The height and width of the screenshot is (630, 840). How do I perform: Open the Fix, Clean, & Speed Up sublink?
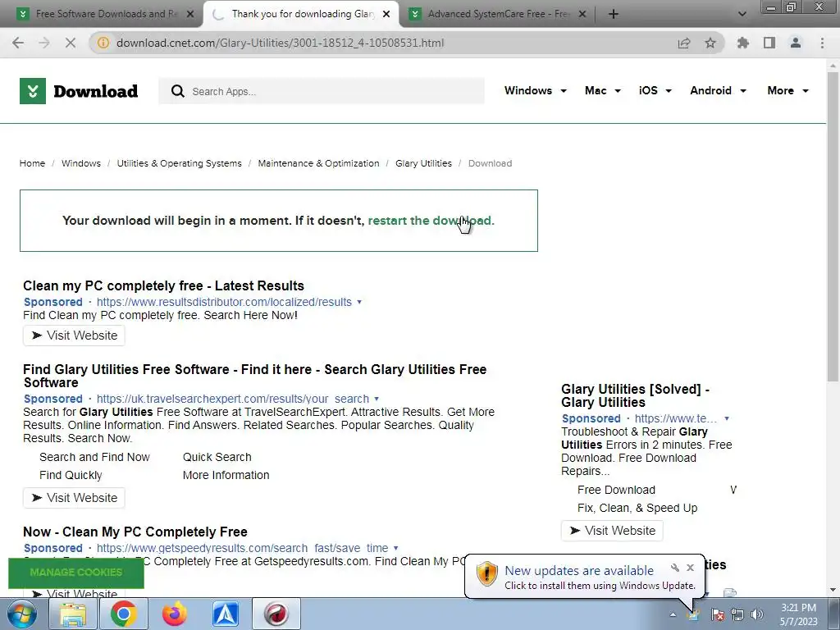tap(637, 508)
